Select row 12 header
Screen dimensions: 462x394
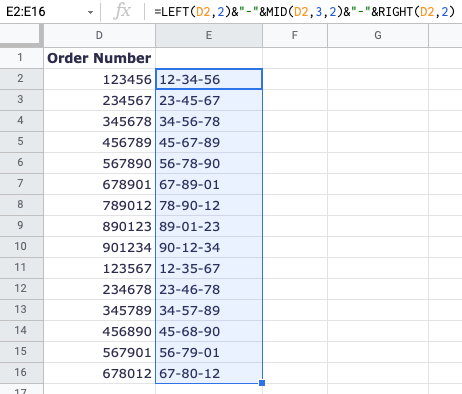20,289
